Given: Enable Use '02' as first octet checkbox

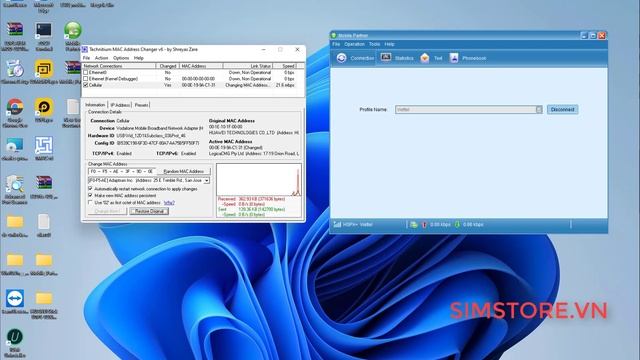Looking at the screenshot, I should [90, 202].
